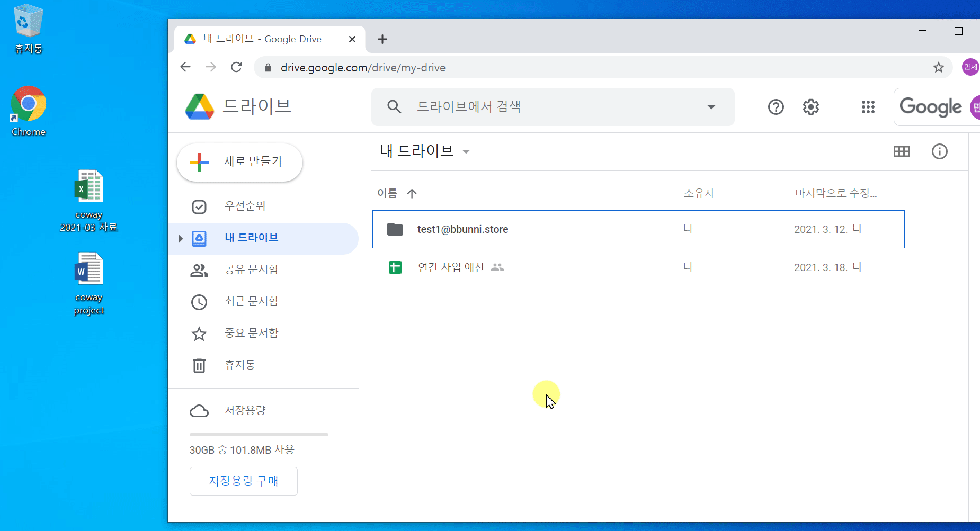Click the 2021. 3. 12. modified date

pos(821,229)
